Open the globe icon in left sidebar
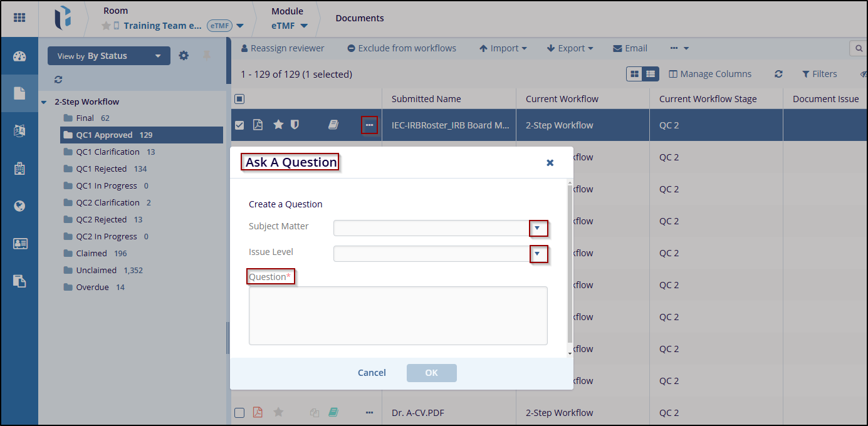The height and width of the screenshot is (426, 868). [19, 206]
